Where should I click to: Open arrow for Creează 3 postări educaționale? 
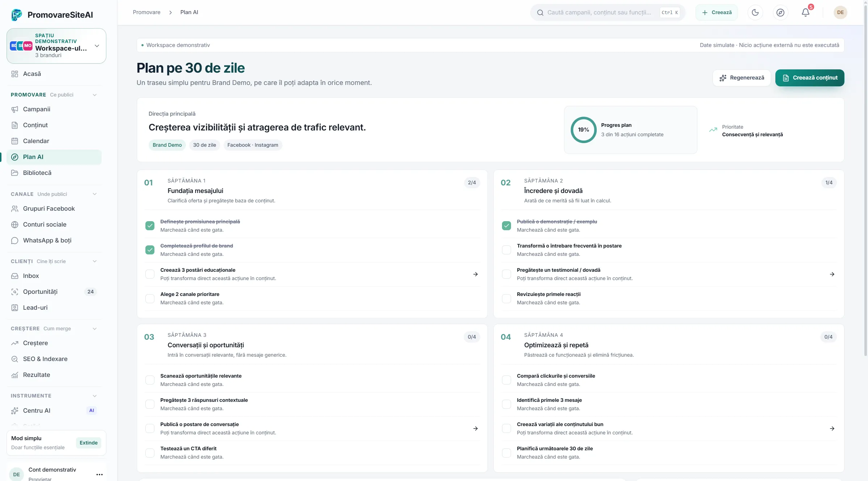pos(475,274)
